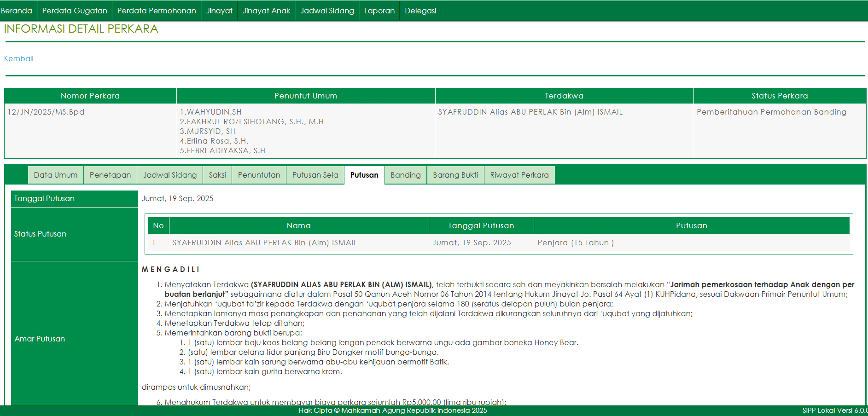868x416 pixels.
Task: Switch to the Penetapan tab
Action: coord(111,175)
